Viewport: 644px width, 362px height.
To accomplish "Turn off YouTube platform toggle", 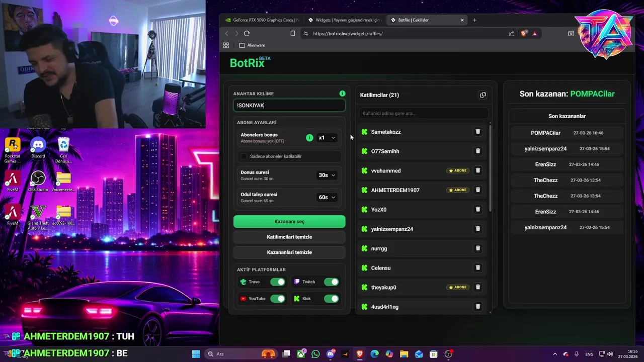I will (x=277, y=299).
